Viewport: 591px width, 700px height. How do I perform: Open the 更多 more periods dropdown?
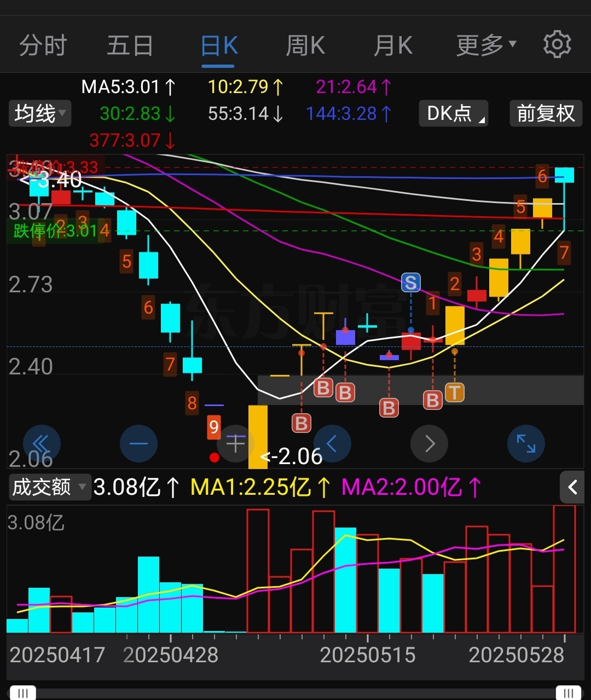[x=486, y=45]
